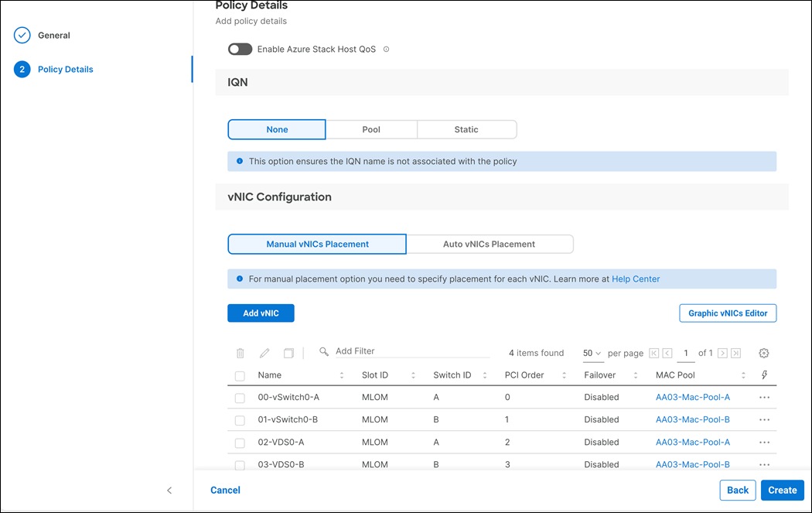The image size is (812, 513).
Task: Click info icon beside Azure Stack Host QoS
Action: click(x=386, y=50)
